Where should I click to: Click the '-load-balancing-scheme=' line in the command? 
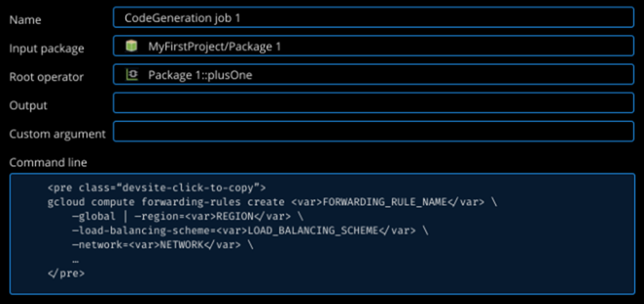pos(250,231)
